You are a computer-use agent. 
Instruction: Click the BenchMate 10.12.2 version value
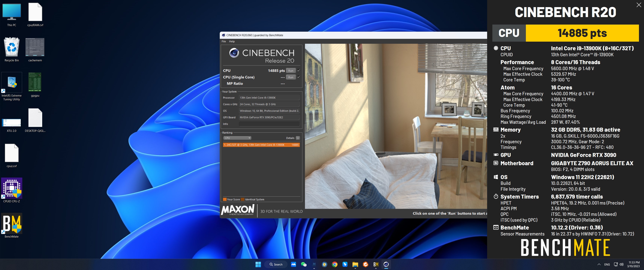click(x=577, y=228)
